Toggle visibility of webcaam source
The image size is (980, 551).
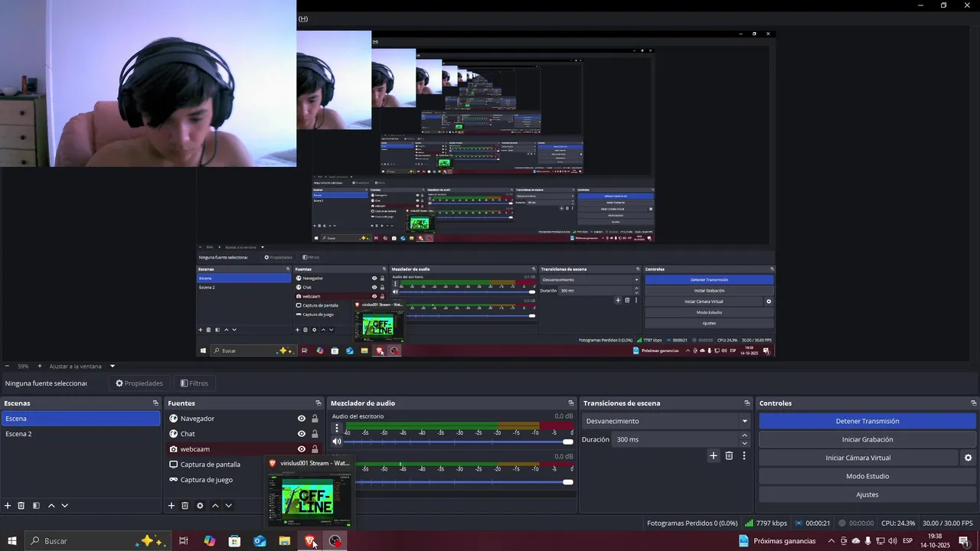point(302,449)
